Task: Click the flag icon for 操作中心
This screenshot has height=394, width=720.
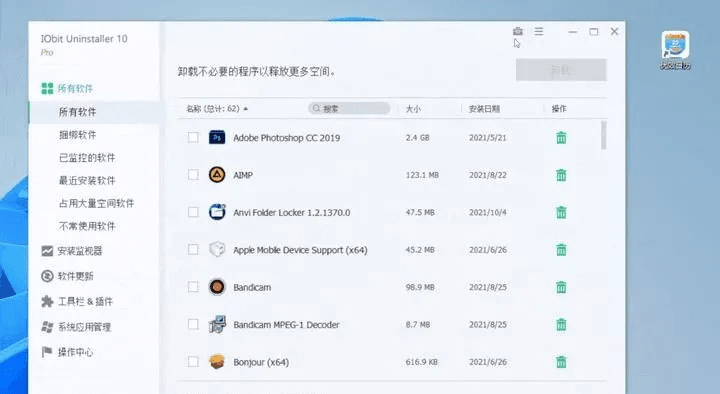Action: click(x=47, y=352)
